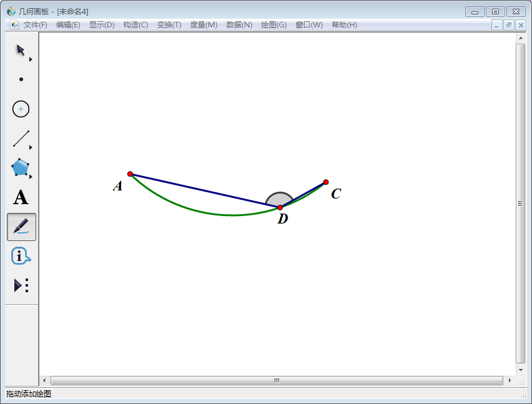Viewport: 532px width, 404px height.
Task: Expand Arrow tool flyout triangle
Action: pyautogui.click(x=31, y=59)
